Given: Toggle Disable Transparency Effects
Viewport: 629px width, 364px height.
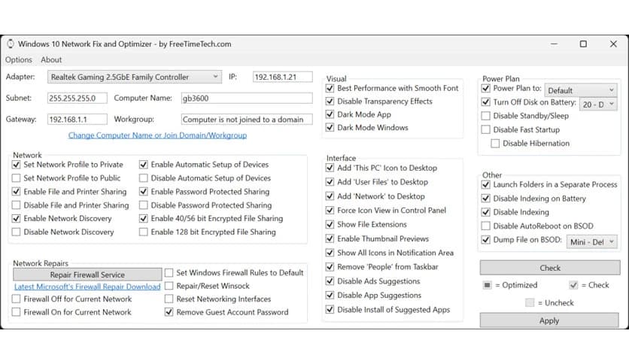Looking at the screenshot, I should tap(330, 102).
